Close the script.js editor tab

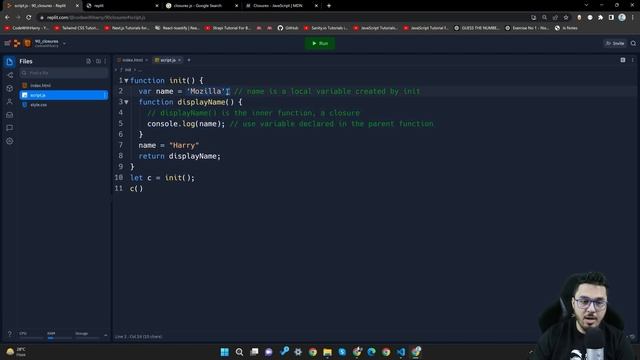(179, 60)
